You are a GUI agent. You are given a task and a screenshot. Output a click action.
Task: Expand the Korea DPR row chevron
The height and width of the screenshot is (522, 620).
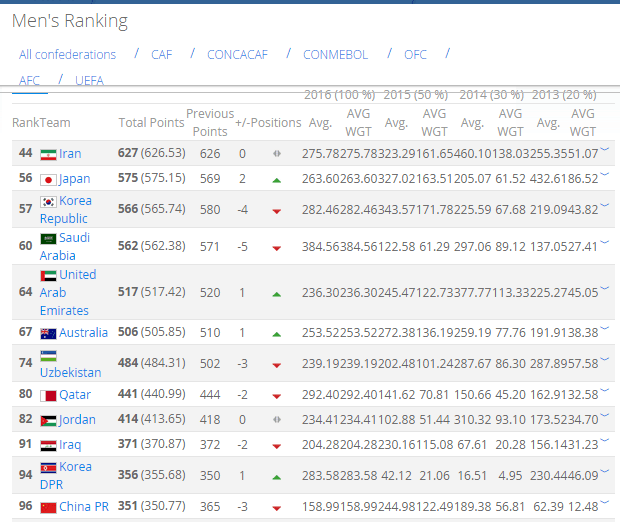pos(605,472)
